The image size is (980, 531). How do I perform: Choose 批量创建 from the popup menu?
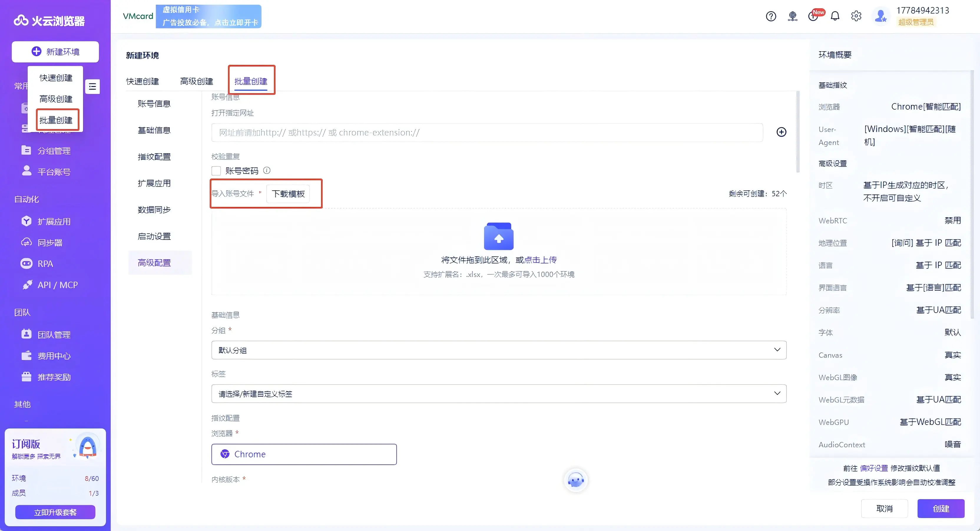point(56,120)
